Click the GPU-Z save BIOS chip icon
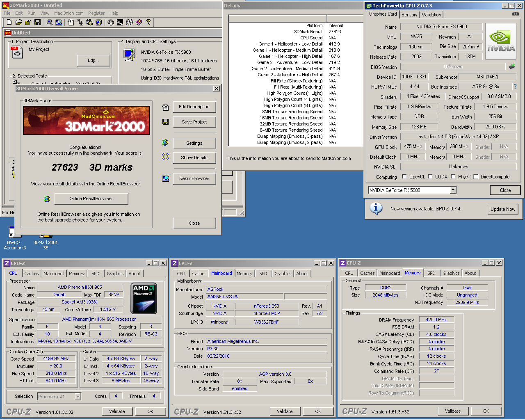Viewport: 525px width, 420px height. 512,66
